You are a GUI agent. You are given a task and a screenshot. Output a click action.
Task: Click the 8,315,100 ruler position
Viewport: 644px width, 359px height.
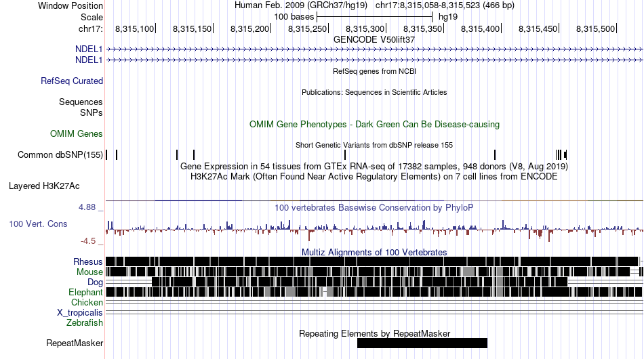pos(134,28)
